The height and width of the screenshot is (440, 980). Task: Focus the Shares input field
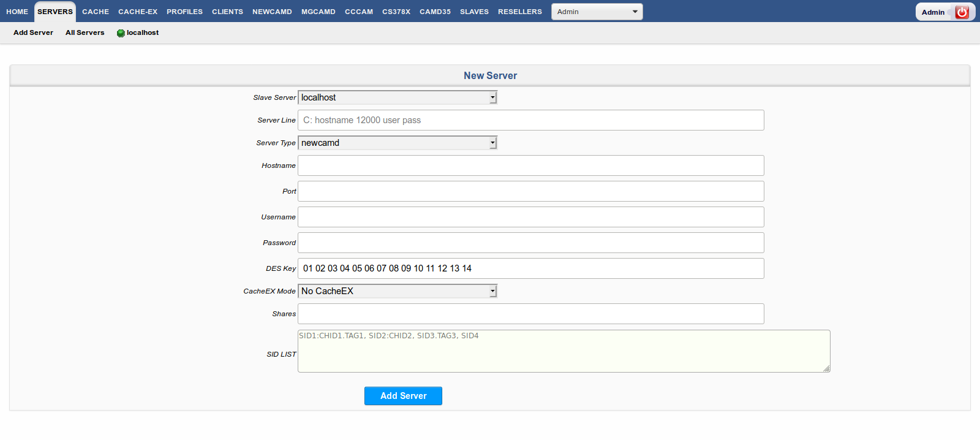[x=531, y=314]
